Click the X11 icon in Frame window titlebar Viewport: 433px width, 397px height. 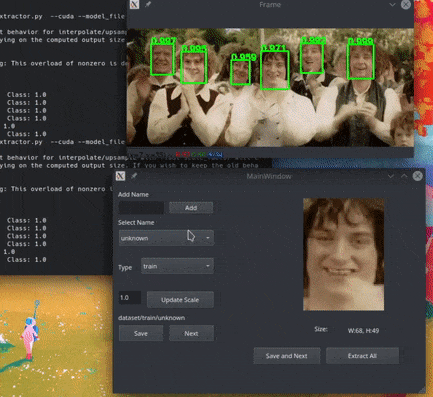click(x=134, y=4)
